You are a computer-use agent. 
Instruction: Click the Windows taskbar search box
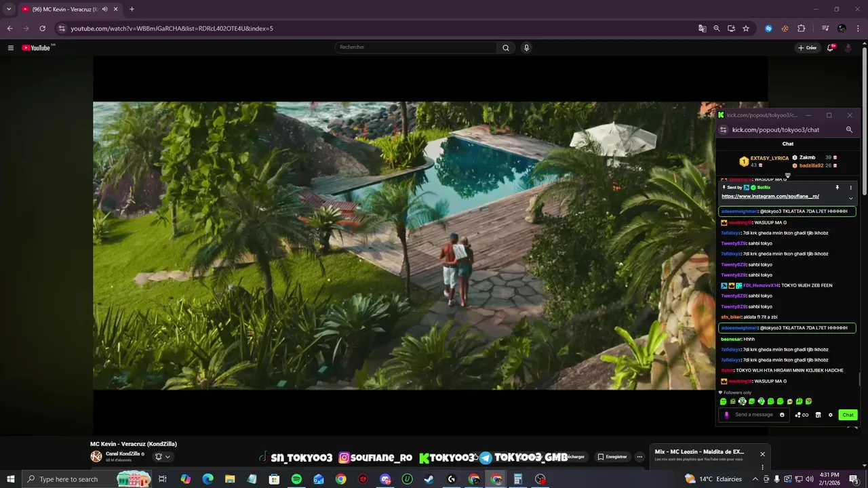(87, 479)
